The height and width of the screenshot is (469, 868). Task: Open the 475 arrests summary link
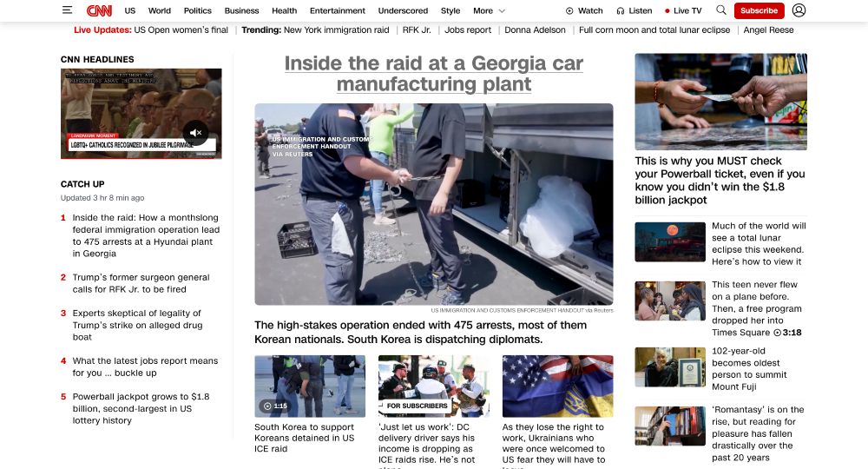[x=421, y=333]
